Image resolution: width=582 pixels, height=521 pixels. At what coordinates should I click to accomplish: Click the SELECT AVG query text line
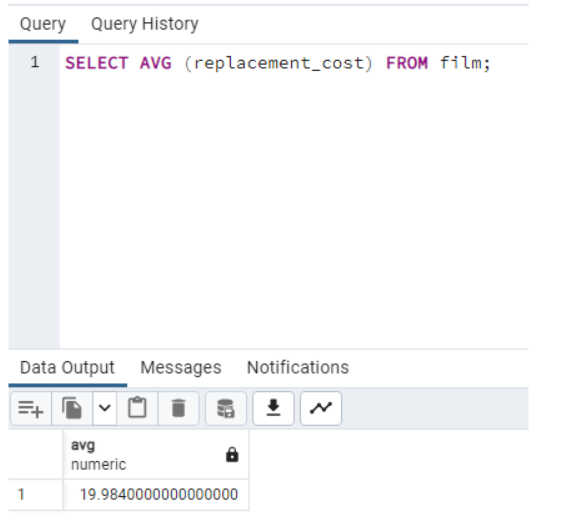point(278,63)
